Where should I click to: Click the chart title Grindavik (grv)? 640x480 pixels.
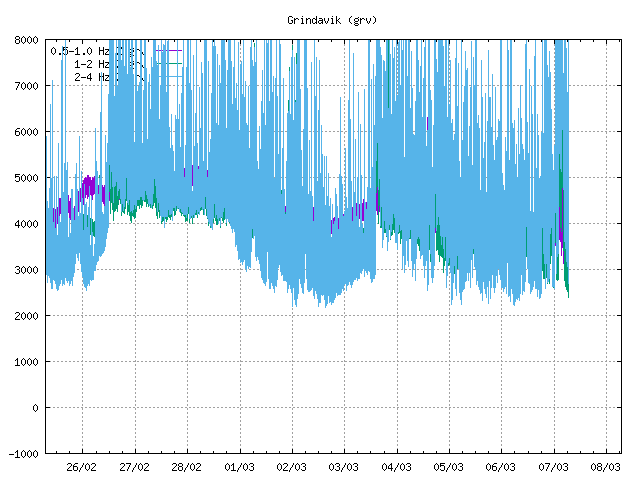tap(332, 20)
